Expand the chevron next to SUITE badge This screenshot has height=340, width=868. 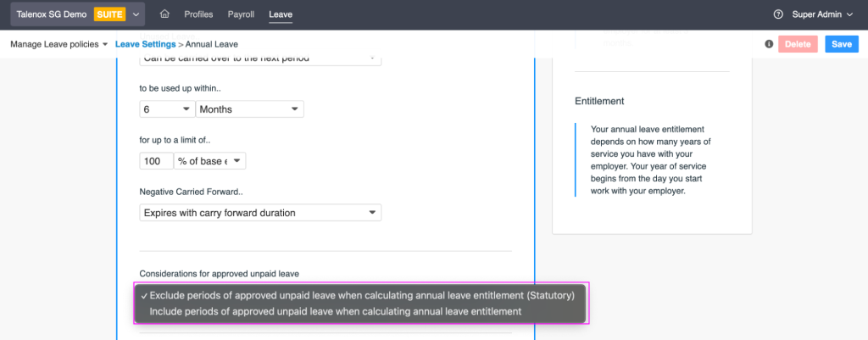click(x=136, y=14)
